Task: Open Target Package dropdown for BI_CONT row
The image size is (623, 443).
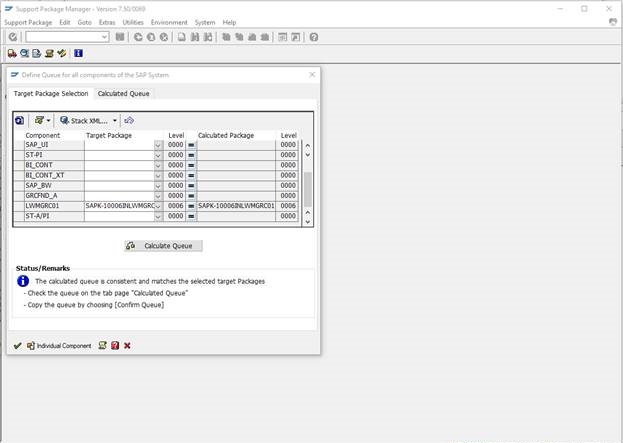Action: point(158,165)
